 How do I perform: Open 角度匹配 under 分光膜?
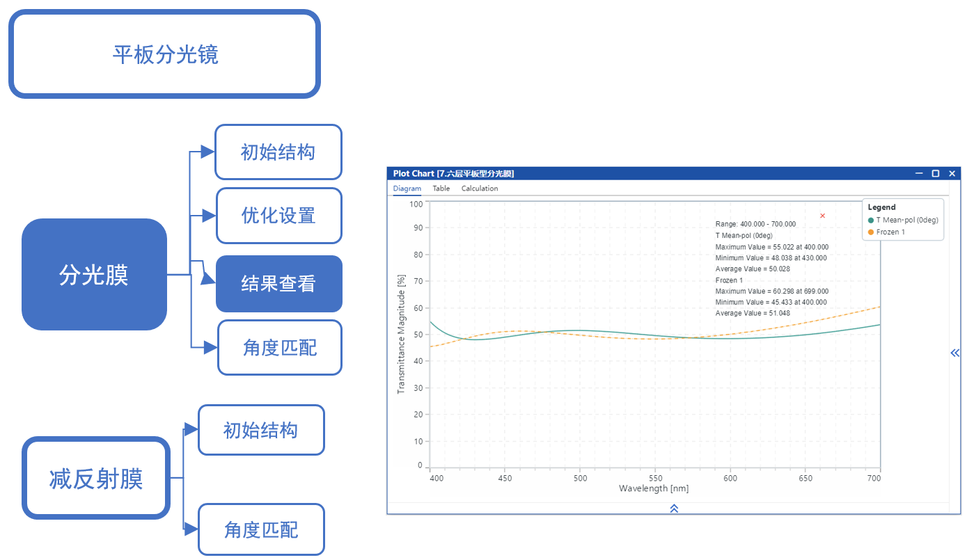point(279,348)
